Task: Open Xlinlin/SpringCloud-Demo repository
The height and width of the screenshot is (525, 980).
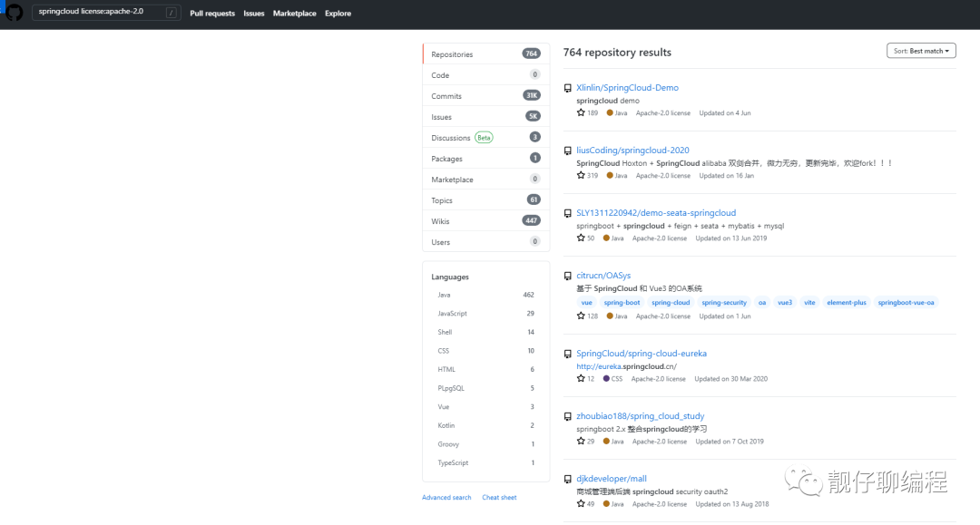Action: coord(627,88)
